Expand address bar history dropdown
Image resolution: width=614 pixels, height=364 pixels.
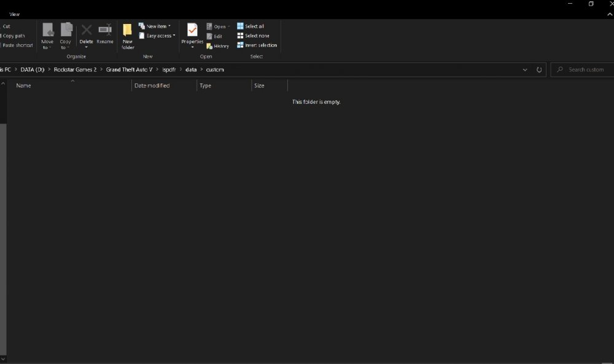coord(525,69)
